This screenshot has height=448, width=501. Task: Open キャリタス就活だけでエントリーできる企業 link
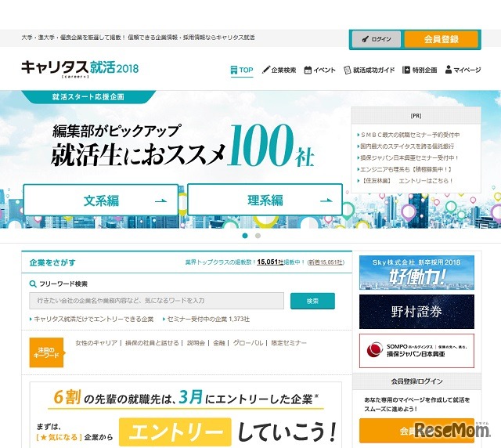(x=94, y=319)
